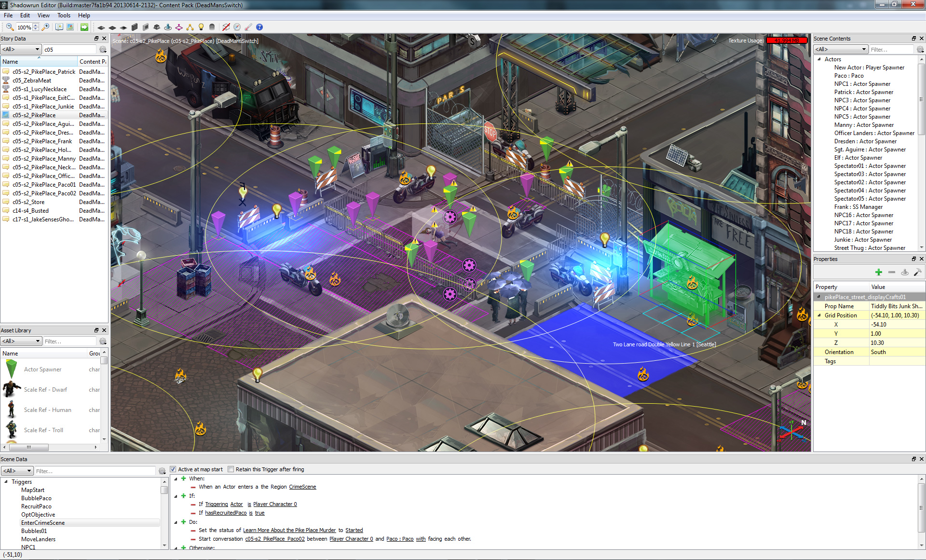Enable Retain this Trigger after firing
This screenshot has width=926, height=560.
coord(231,469)
